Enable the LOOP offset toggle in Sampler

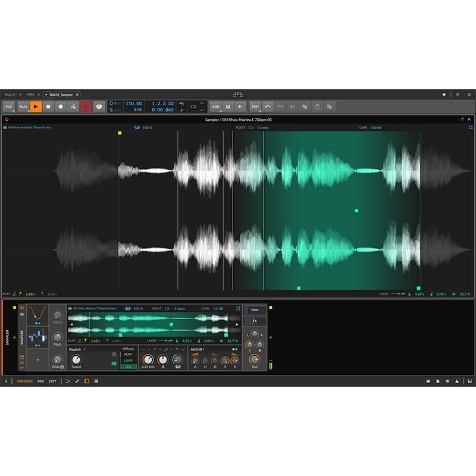[x=127, y=361]
